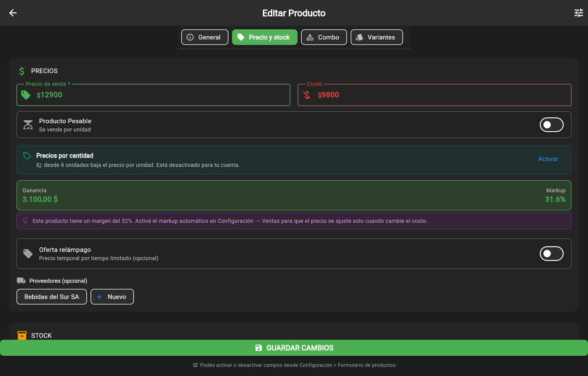Click the Editar Producto title
The image size is (588, 376).
pos(294,13)
